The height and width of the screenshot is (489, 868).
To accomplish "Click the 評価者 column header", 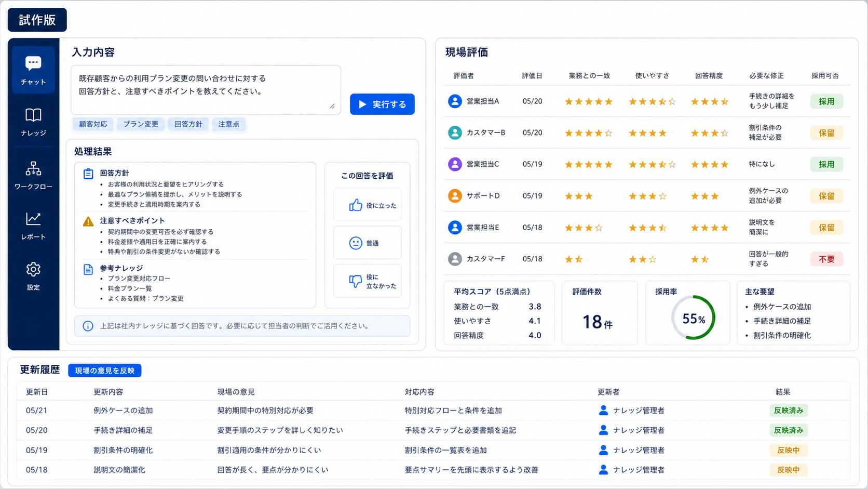I will click(464, 76).
